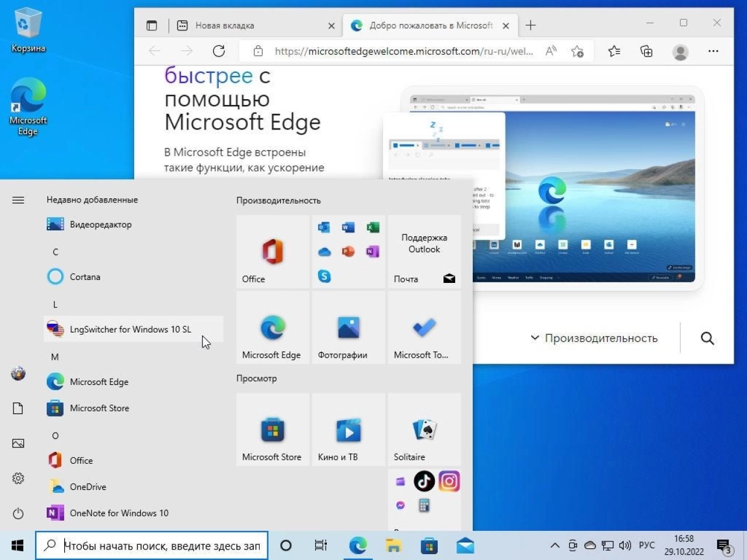Open the user account icon in Start
The width and height of the screenshot is (747, 560).
coord(18,373)
